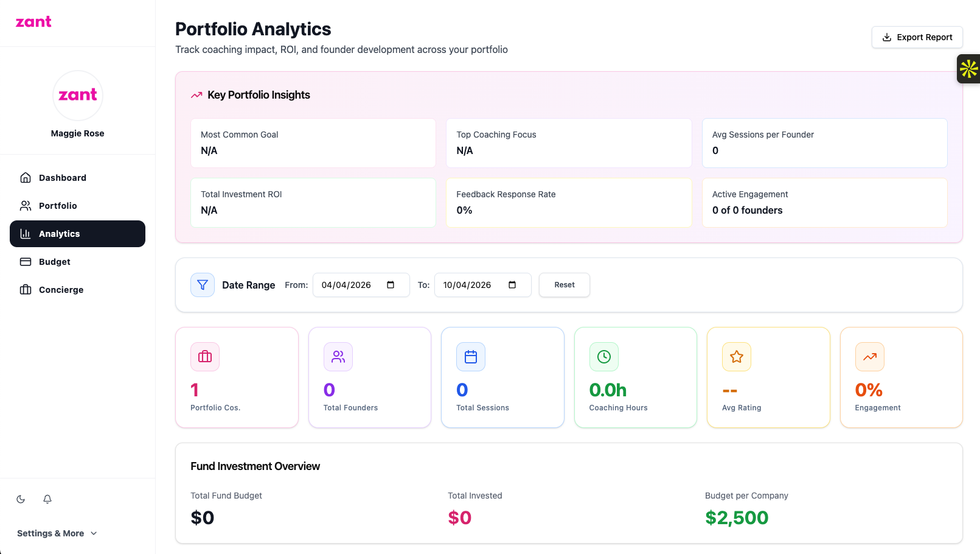Open notifications bell icon
The width and height of the screenshot is (980, 554).
[x=47, y=499]
